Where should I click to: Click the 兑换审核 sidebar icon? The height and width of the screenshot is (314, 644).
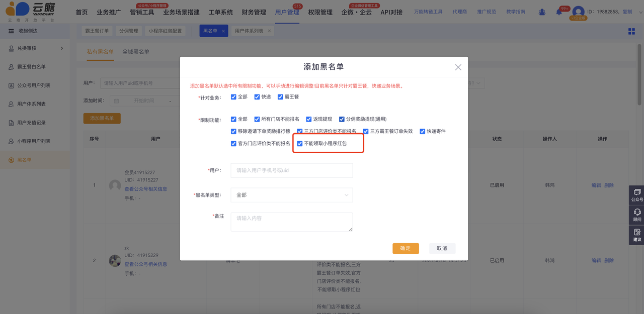(x=12, y=48)
